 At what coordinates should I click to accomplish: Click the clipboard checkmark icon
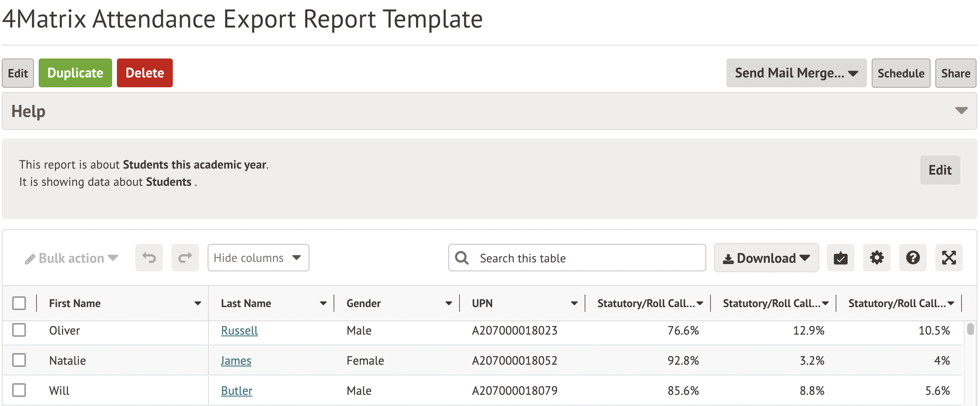tap(840, 258)
